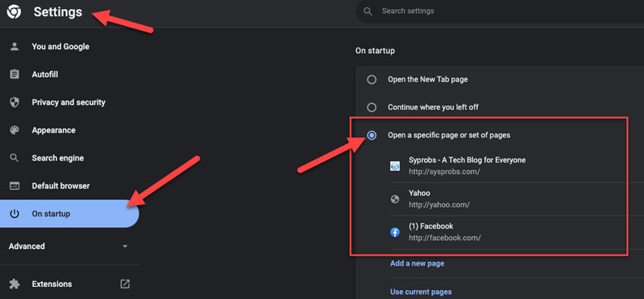Go to Privacy and security section
Screen dimensions: 644x299
[x=70, y=102]
